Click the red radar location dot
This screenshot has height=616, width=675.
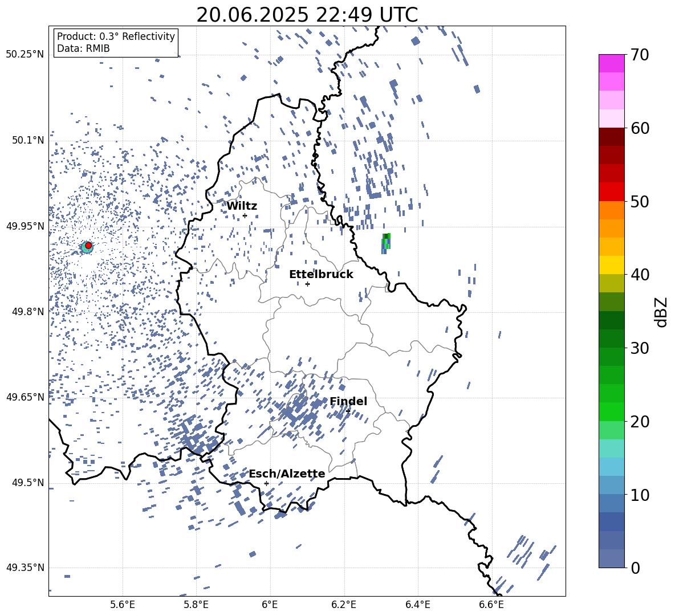[x=88, y=245]
